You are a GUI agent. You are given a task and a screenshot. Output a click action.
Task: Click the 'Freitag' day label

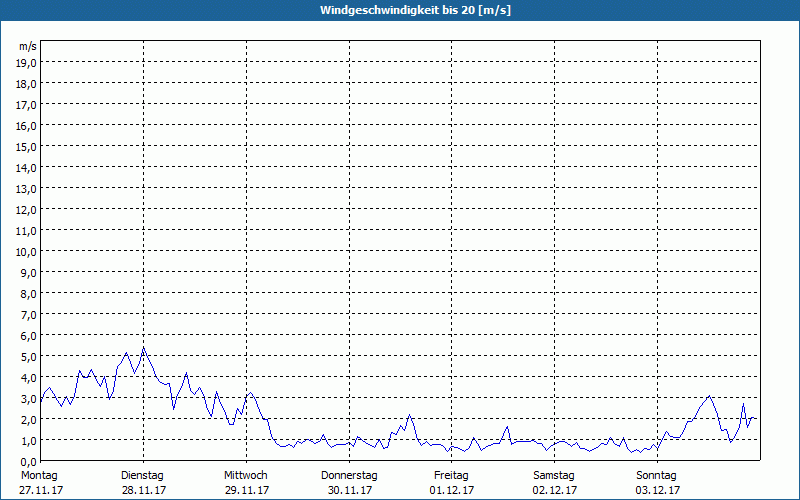[x=452, y=476]
